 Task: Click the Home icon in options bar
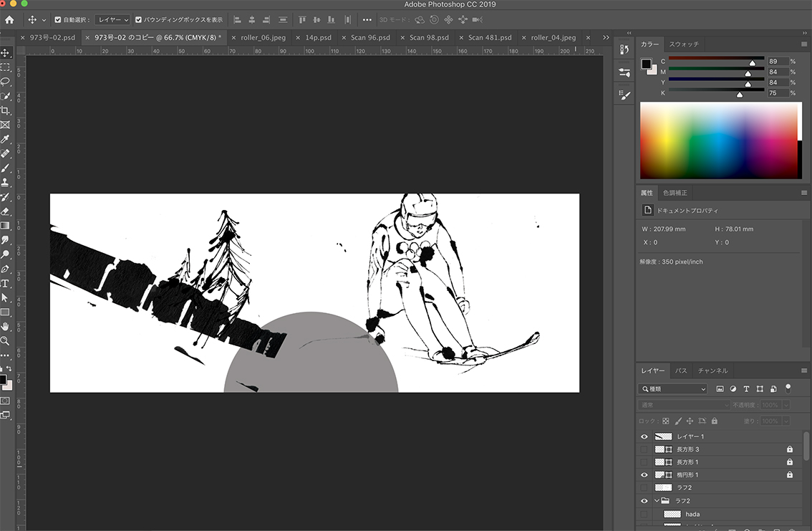click(9, 20)
